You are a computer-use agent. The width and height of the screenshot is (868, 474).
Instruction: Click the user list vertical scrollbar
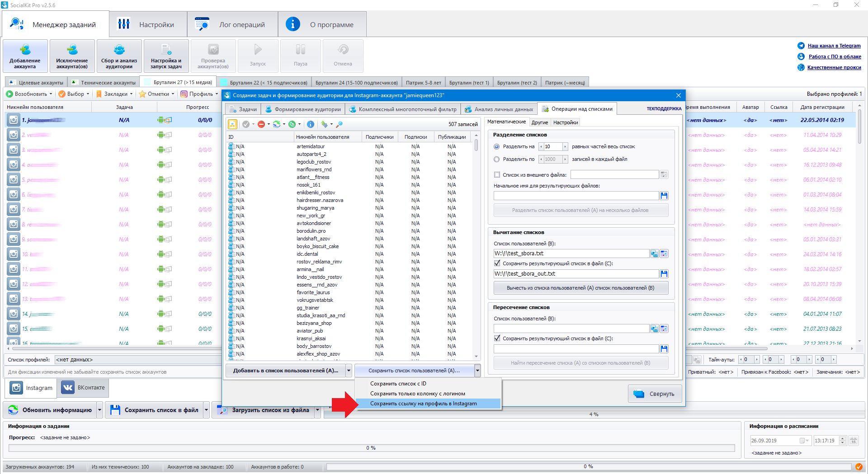pos(476,246)
